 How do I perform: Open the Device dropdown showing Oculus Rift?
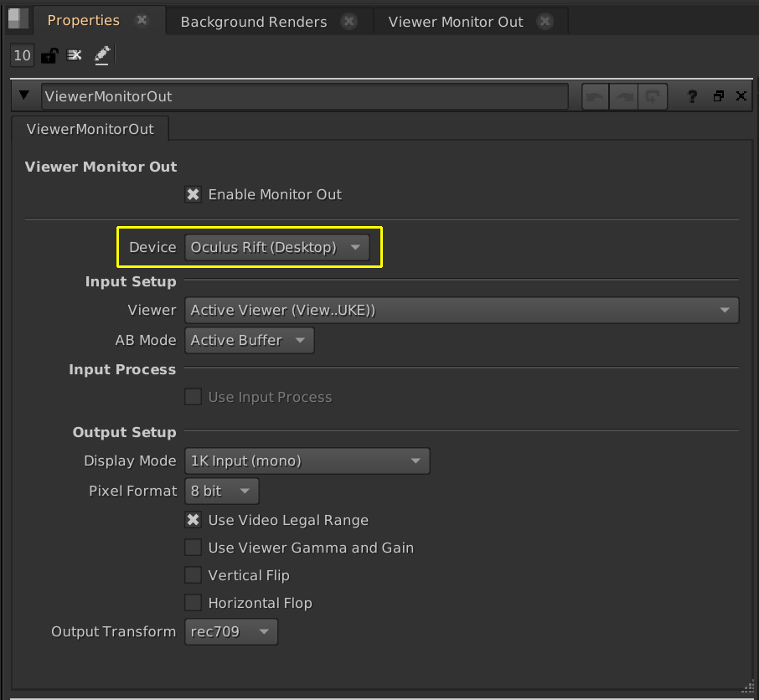point(276,247)
